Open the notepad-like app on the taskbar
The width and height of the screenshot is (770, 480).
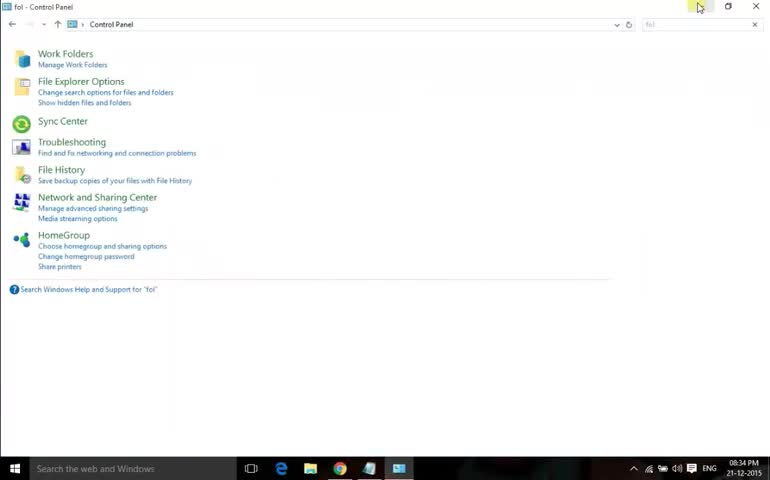coord(369,469)
